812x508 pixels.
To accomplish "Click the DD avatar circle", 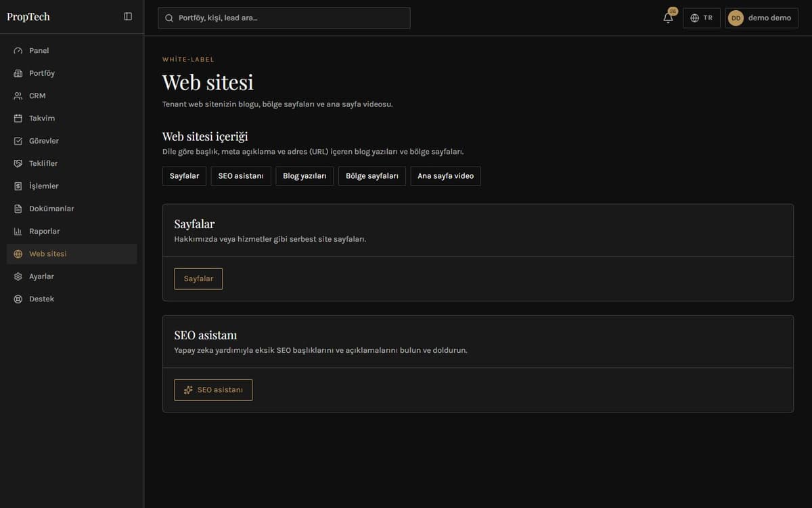I will tap(736, 18).
